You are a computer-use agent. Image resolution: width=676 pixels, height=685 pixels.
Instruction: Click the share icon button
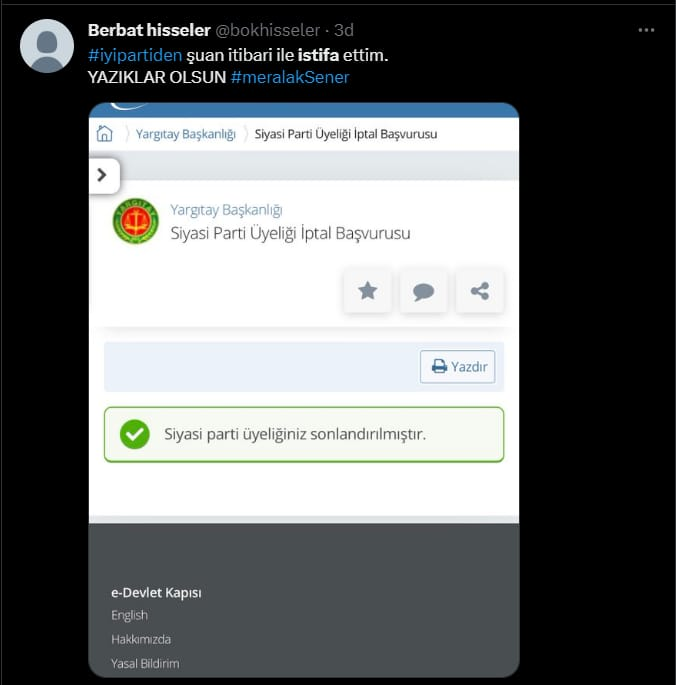[480, 291]
